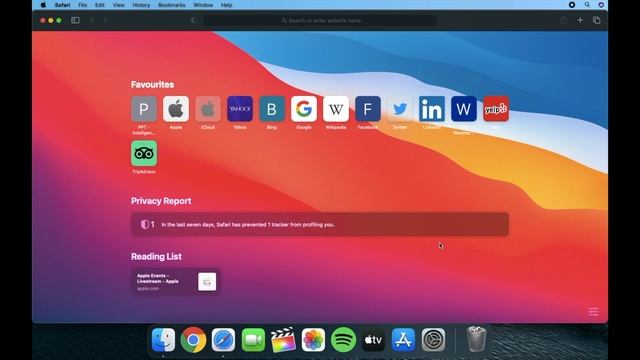640x360 pixels.
Task: Open the Help menu
Action: click(x=227, y=5)
